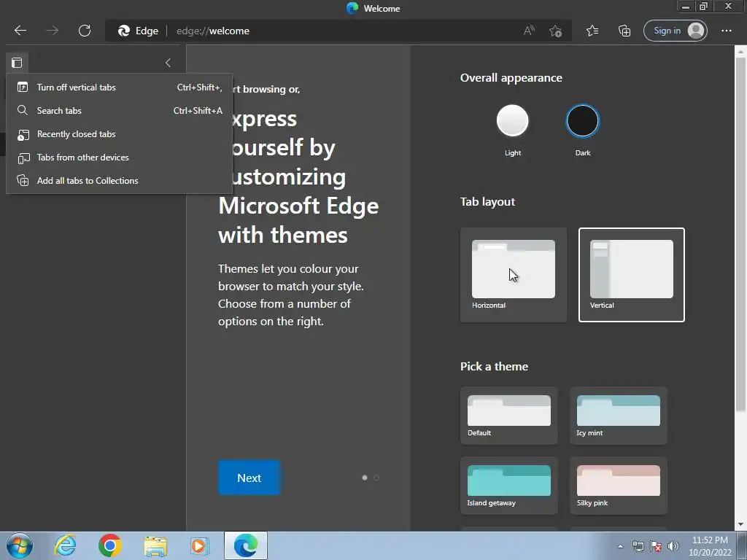
Task: Open Recently closed tabs
Action: 119,134
